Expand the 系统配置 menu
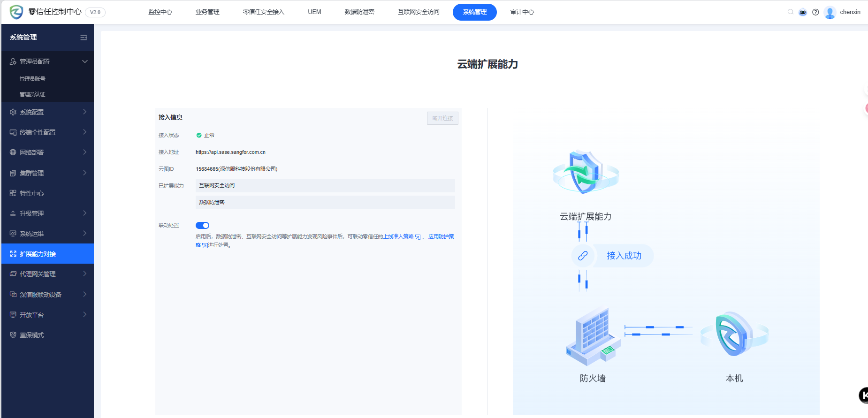Image resolution: width=868 pixels, height=418 pixels. click(x=47, y=112)
